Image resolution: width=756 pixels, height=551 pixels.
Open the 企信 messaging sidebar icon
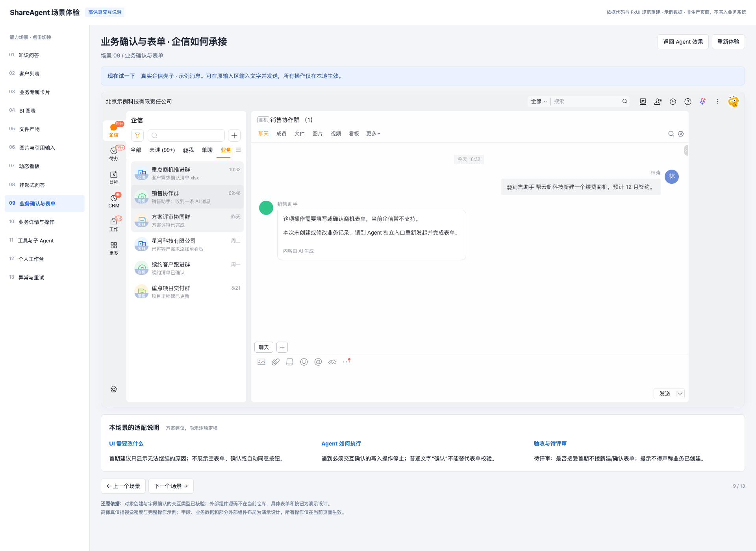coord(114,130)
